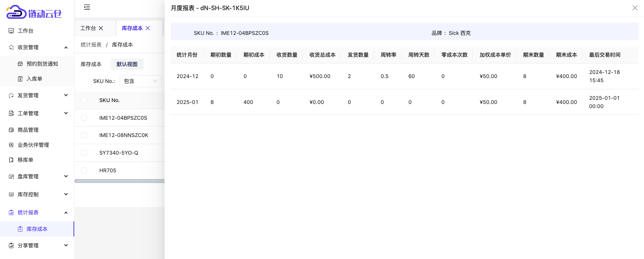Expand the 盘库管理 menu chevron
This screenshot has height=259, width=644.
click(66, 176)
